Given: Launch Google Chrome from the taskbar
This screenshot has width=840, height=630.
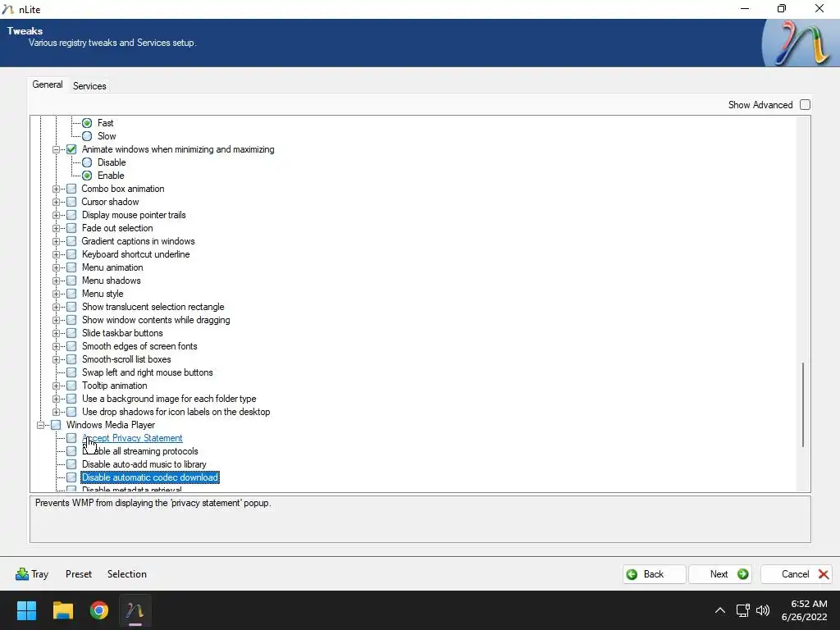Looking at the screenshot, I should coord(99,610).
